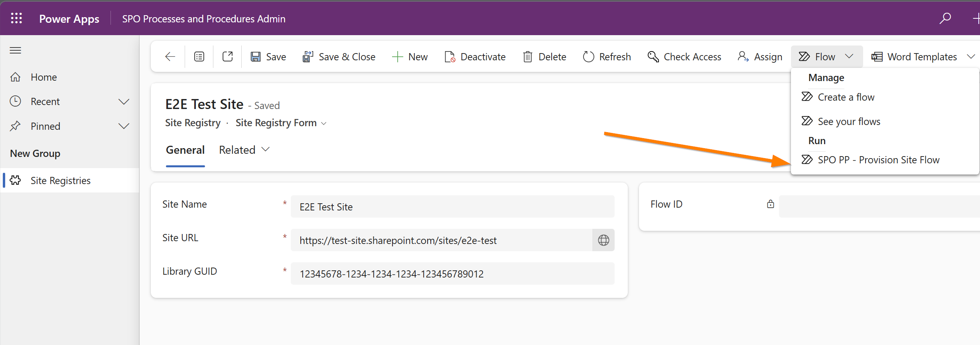The width and height of the screenshot is (980, 345).
Task: Expand the Recent chevron
Action: coord(124,101)
